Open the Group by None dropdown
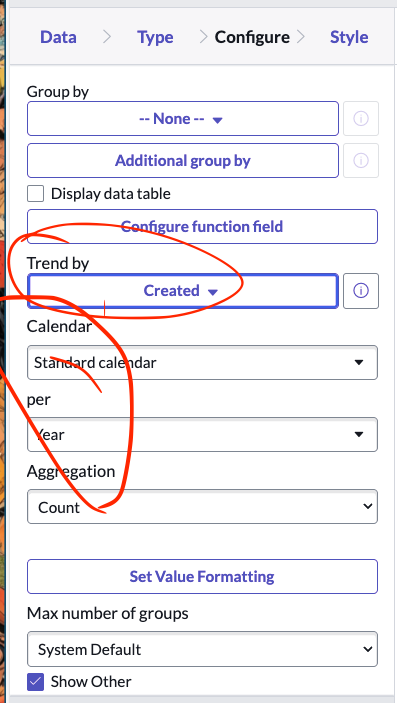The width and height of the screenshot is (397, 703). coord(183,118)
